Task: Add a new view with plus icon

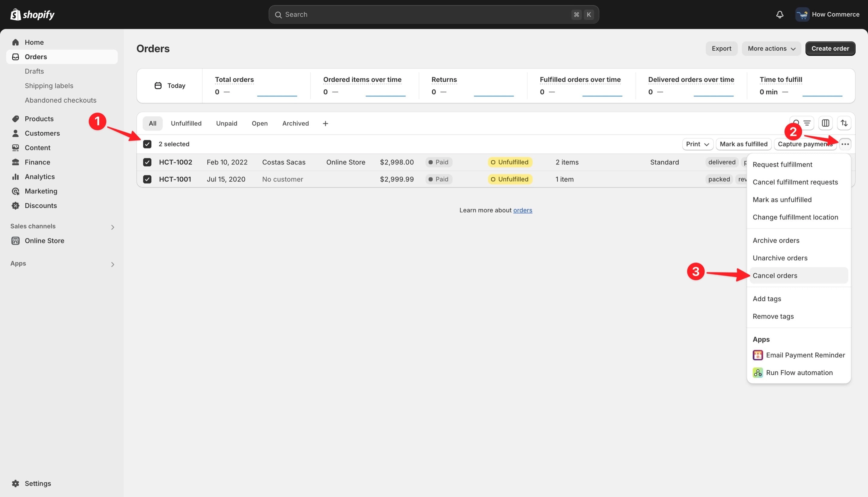Action: (x=325, y=124)
